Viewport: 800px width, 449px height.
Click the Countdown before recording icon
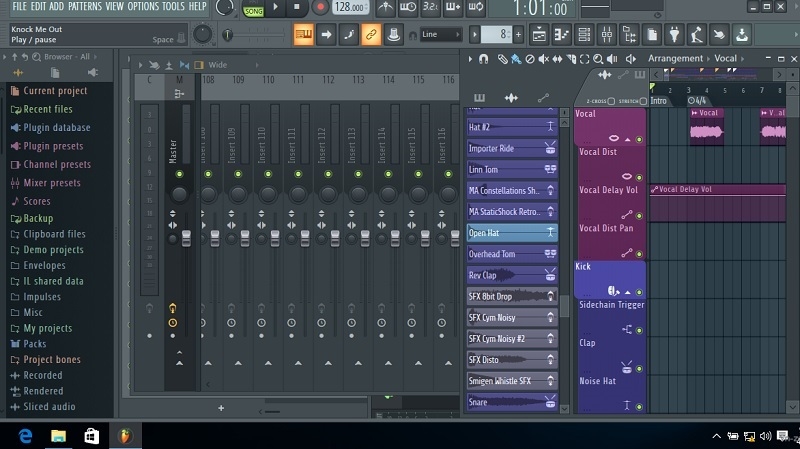[x=430, y=7]
